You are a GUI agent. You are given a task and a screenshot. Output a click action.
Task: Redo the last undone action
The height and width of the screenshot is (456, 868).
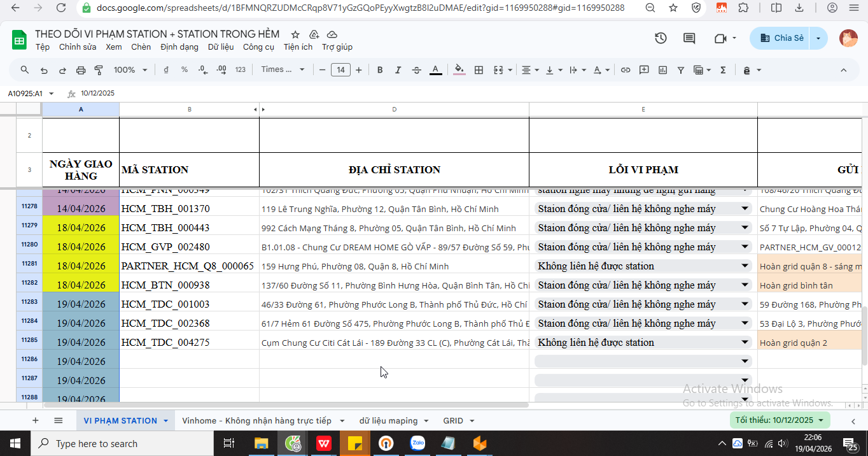click(62, 70)
